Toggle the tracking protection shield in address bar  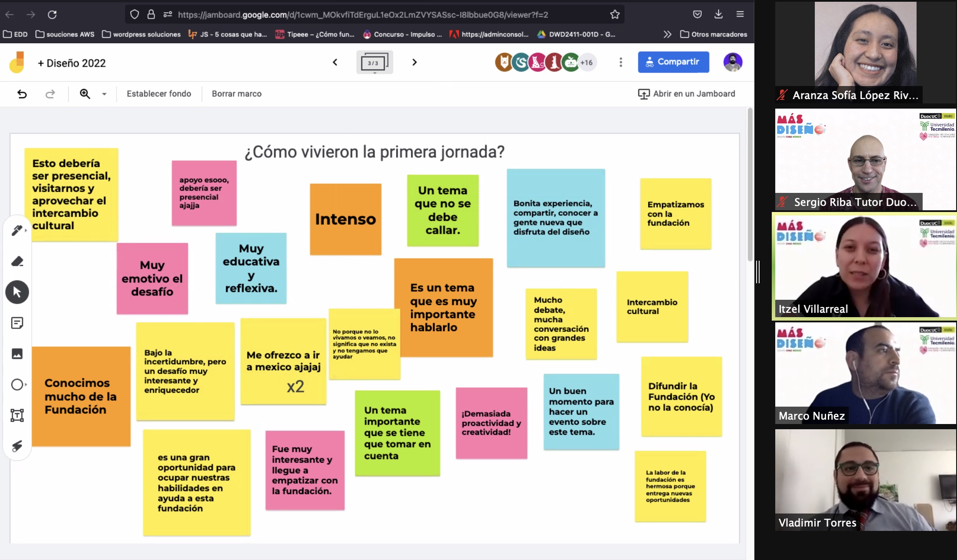(134, 14)
